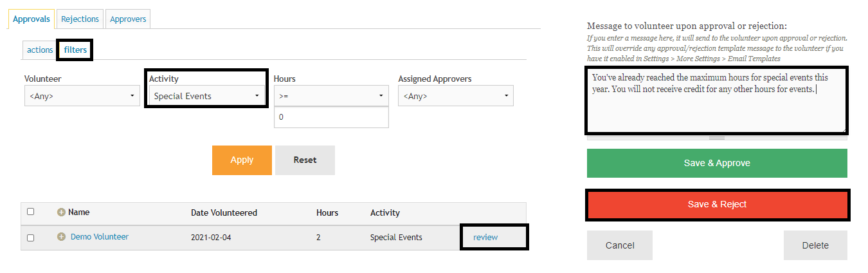Tick the select-all checkbox in table header
The width and height of the screenshot is (868, 273).
[x=30, y=212]
